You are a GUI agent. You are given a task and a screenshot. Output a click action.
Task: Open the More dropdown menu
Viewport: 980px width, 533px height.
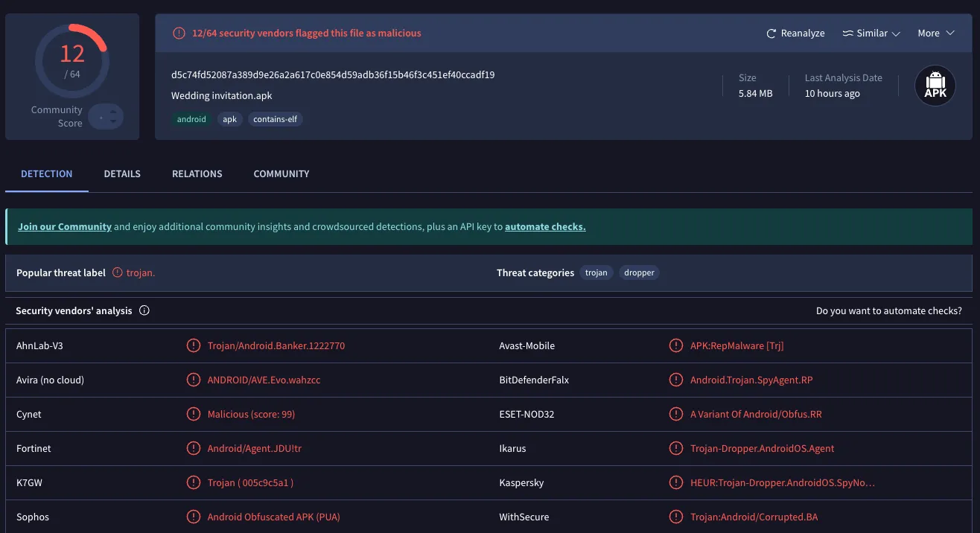coord(935,33)
